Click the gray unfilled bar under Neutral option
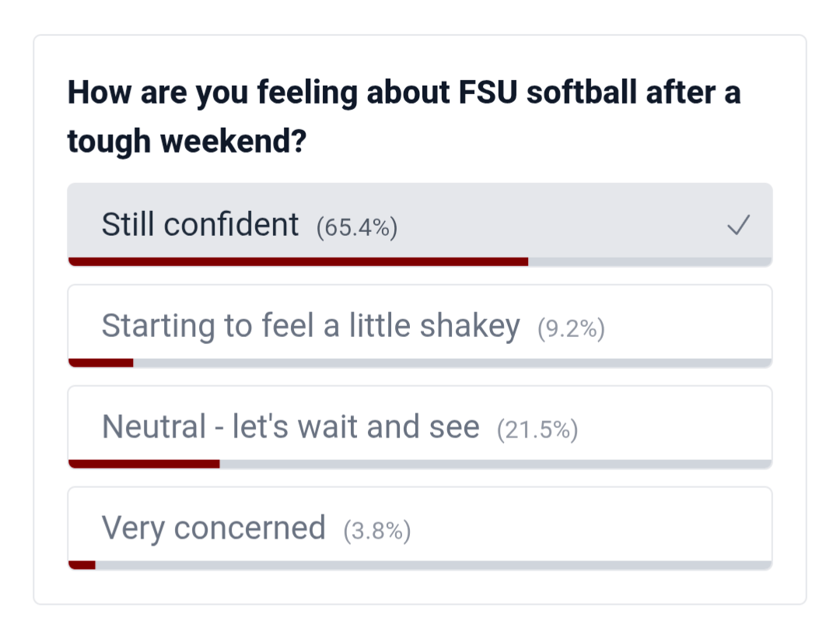Image resolution: width=840 pixels, height=639 pixels. tap(495, 464)
